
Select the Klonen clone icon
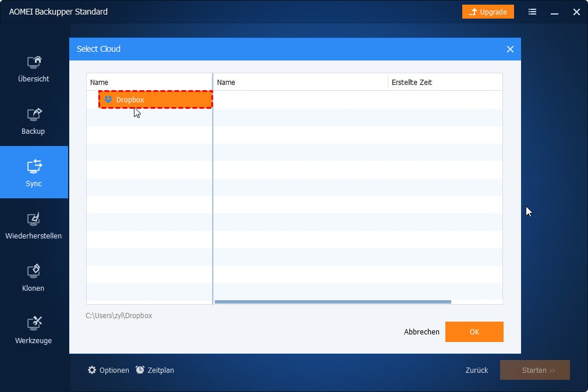point(34,271)
